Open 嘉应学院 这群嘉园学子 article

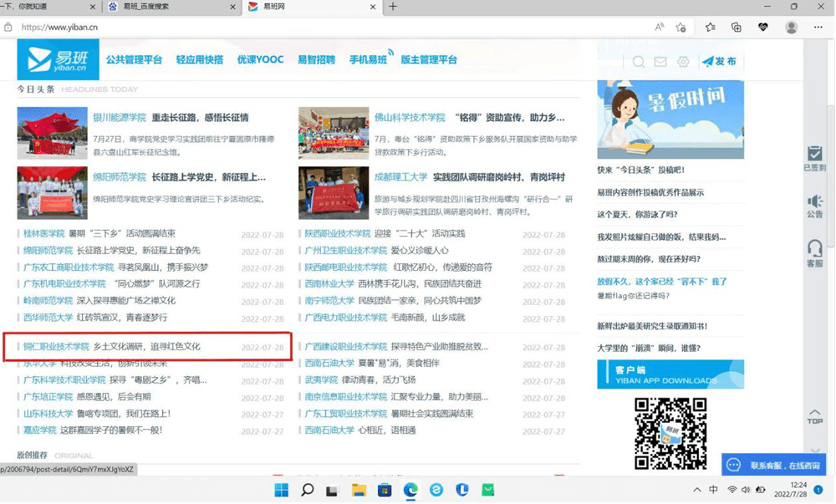pos(93,430)
